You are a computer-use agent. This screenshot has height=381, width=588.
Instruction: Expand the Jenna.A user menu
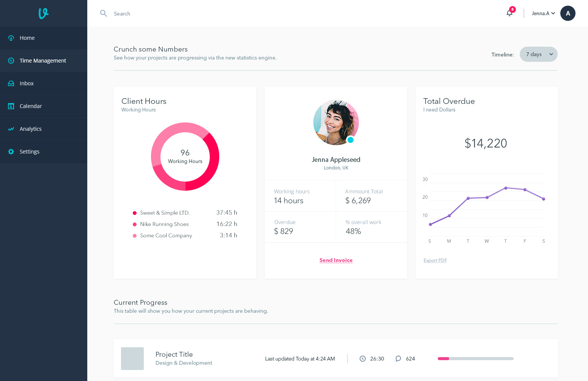[x=543, y=13]
